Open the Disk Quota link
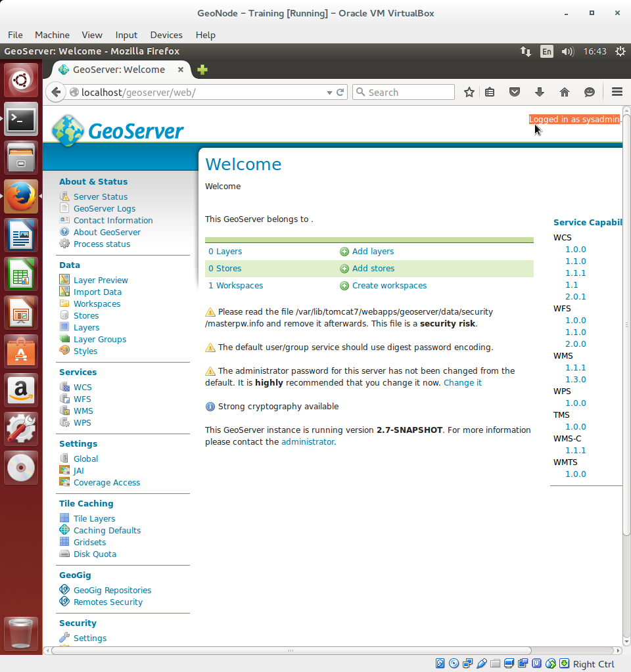 point(95,554)
